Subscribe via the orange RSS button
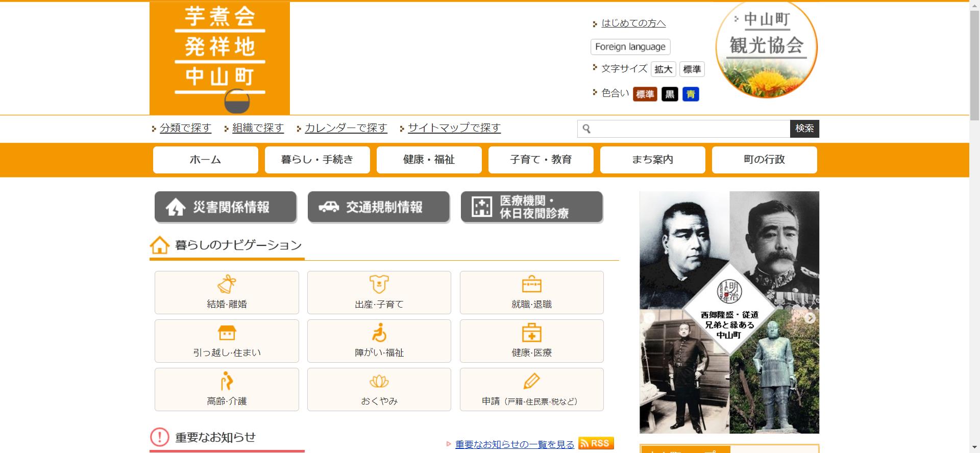The width and height of the screenshot is (980, 453). [x=596, y=443]
